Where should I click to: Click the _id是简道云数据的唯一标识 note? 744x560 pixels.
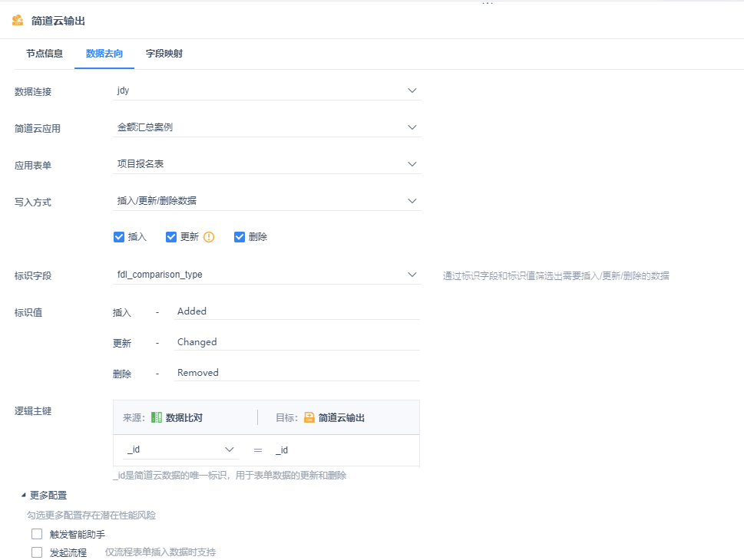tap(230, 475)
